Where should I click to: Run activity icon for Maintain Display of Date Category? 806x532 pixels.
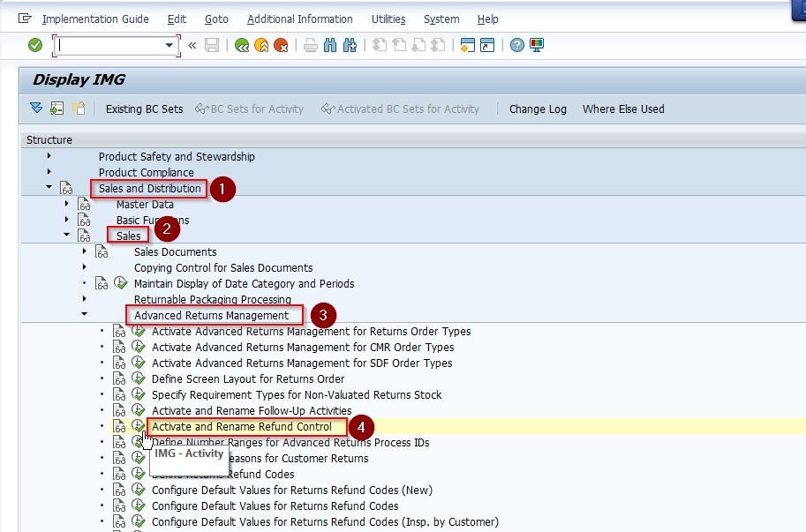pos(120,283)
